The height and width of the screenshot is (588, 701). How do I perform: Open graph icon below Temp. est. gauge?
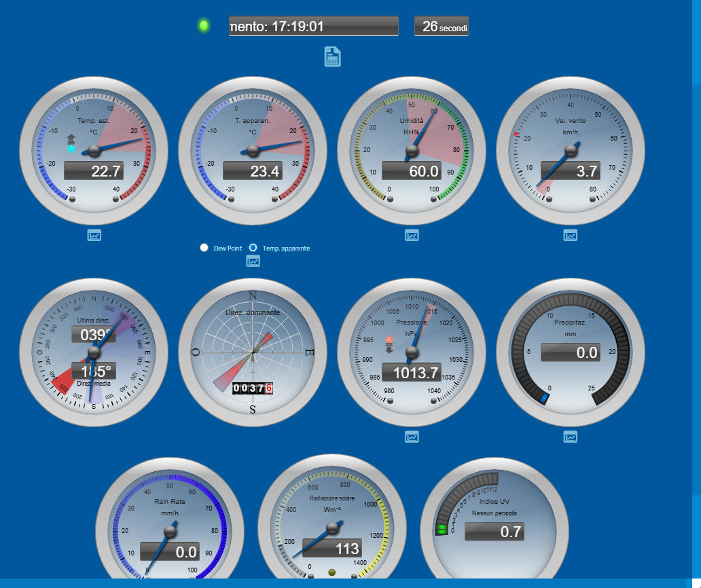[x=94, y=235]
